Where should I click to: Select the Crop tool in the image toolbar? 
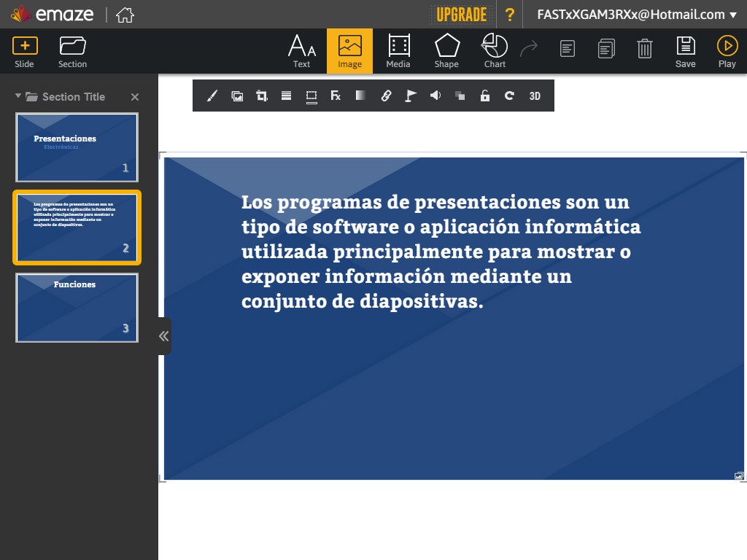[260, 95]
